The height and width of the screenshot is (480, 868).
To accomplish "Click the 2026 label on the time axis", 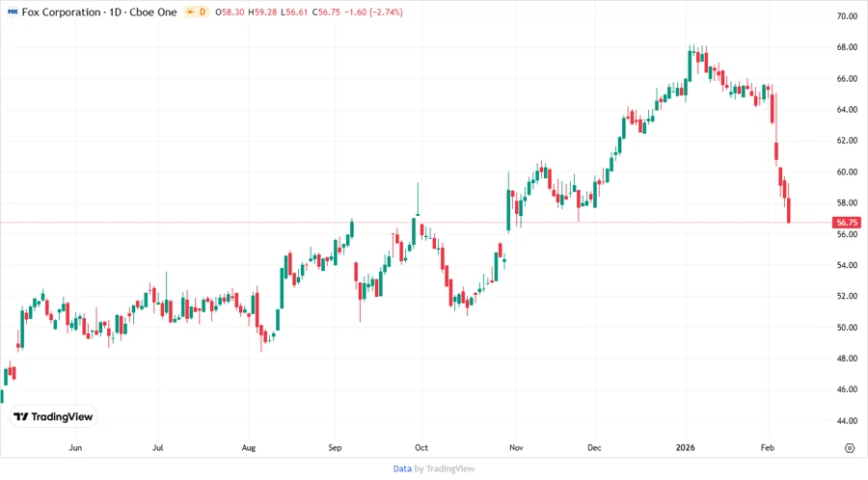I will (686, 447).
